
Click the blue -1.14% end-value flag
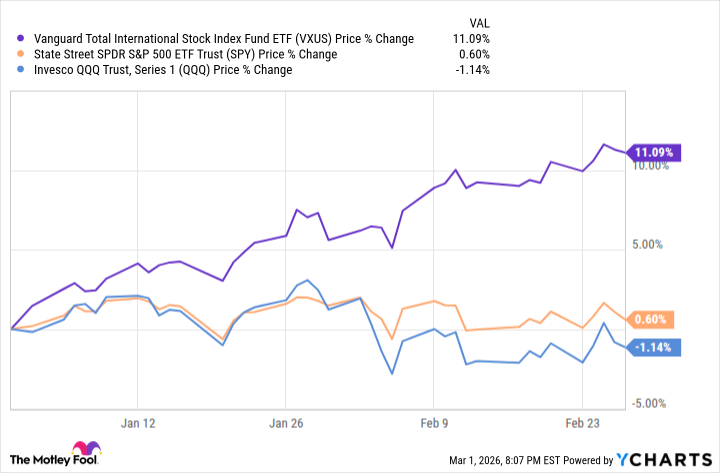point(653,348)
